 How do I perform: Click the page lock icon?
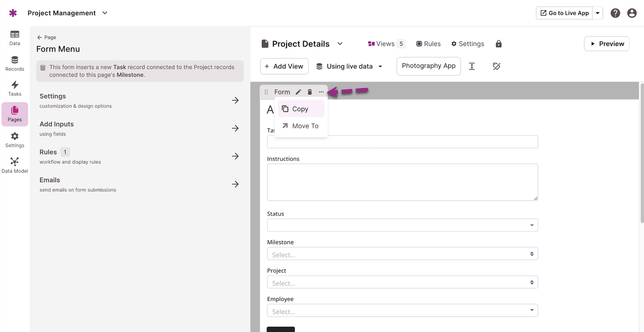pos(498,44)
